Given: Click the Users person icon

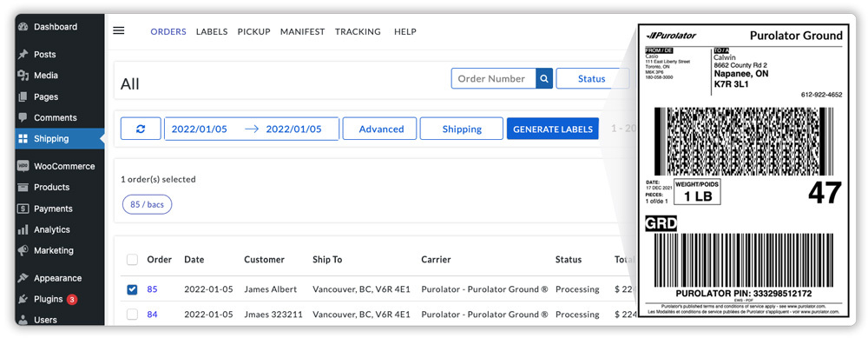Looking at the screenshot, I should coord(23,320).
